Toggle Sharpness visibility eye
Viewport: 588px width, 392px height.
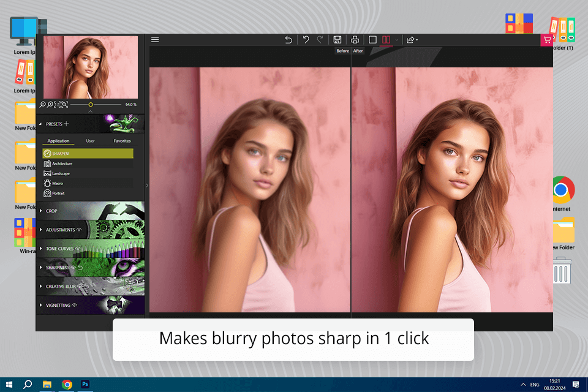[x=73, y=268]
